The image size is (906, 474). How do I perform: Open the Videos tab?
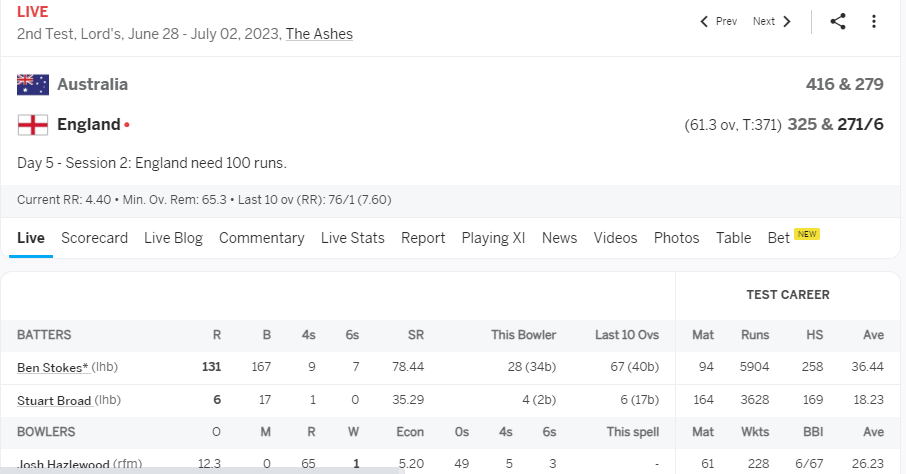(x=615, y=238)
